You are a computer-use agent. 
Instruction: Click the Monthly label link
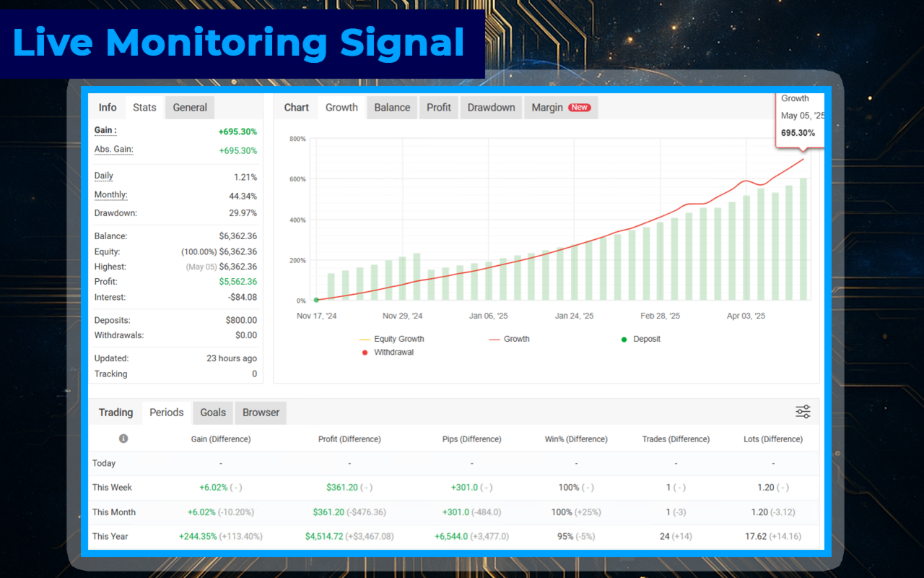111,195
